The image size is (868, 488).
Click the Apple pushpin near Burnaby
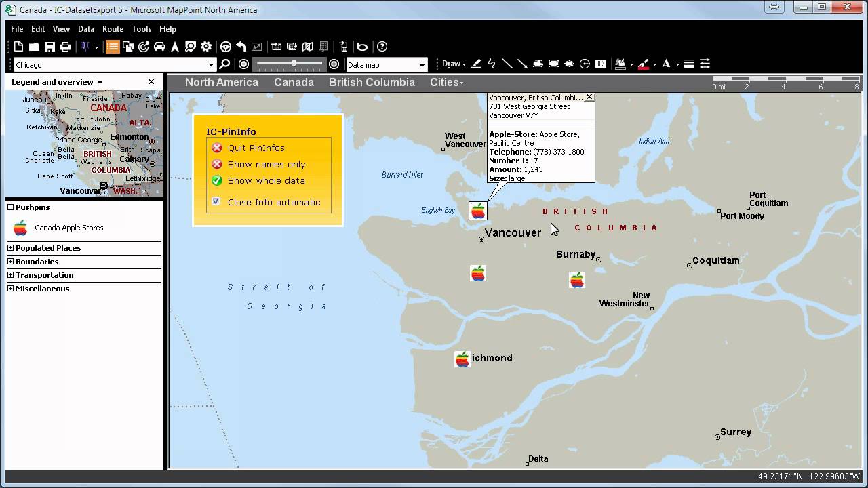pos(577,280)
